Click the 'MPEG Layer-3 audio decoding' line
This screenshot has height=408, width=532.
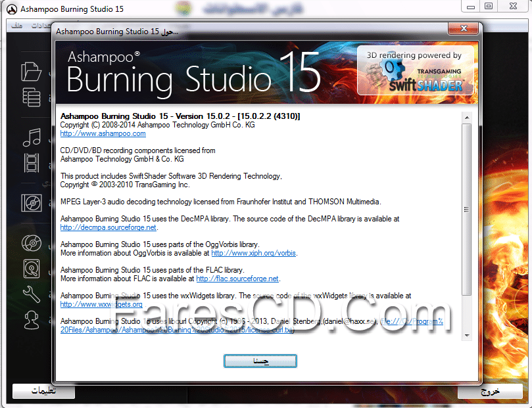[221, 202]
